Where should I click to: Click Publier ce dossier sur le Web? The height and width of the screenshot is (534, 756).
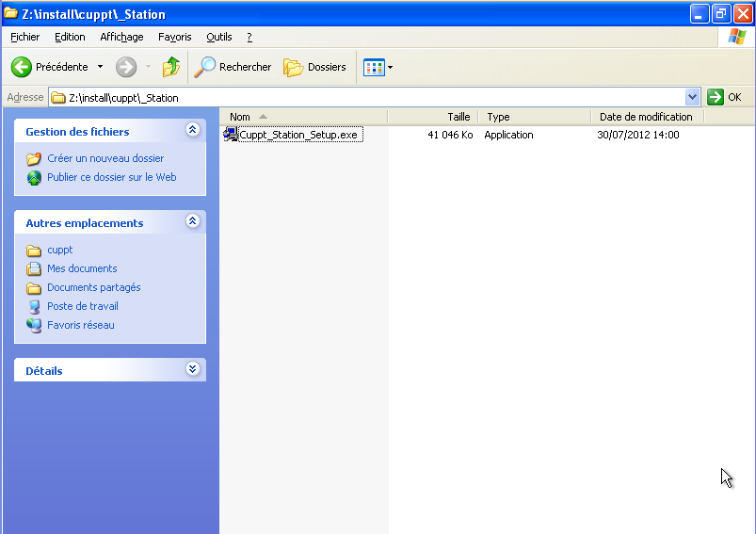click(x=111, y=177)
